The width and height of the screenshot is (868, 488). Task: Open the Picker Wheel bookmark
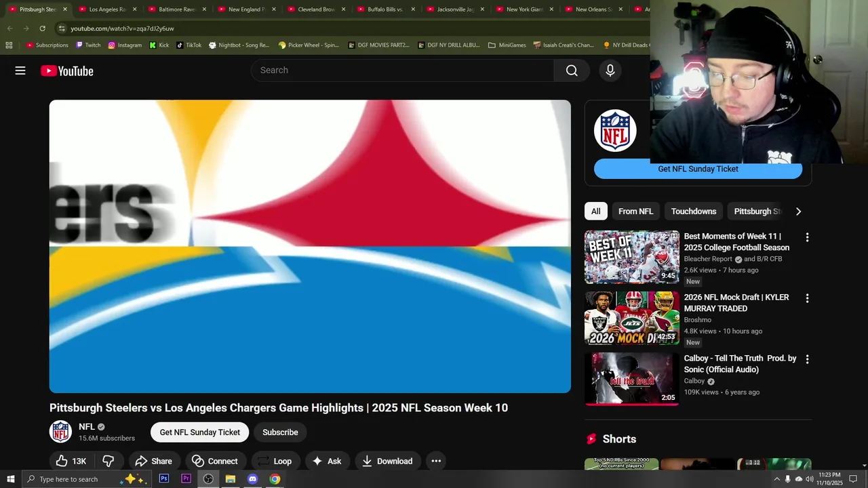tap(309, 45)
